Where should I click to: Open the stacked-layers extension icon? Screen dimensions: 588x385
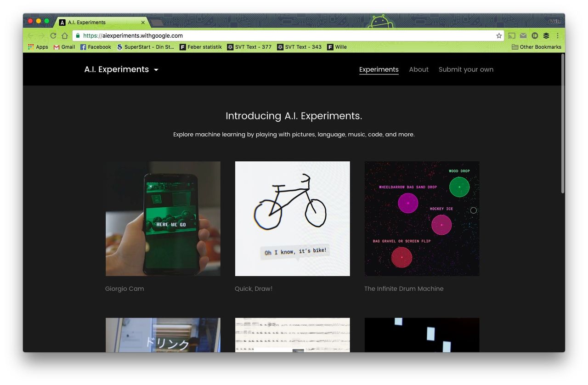point(546,36)
